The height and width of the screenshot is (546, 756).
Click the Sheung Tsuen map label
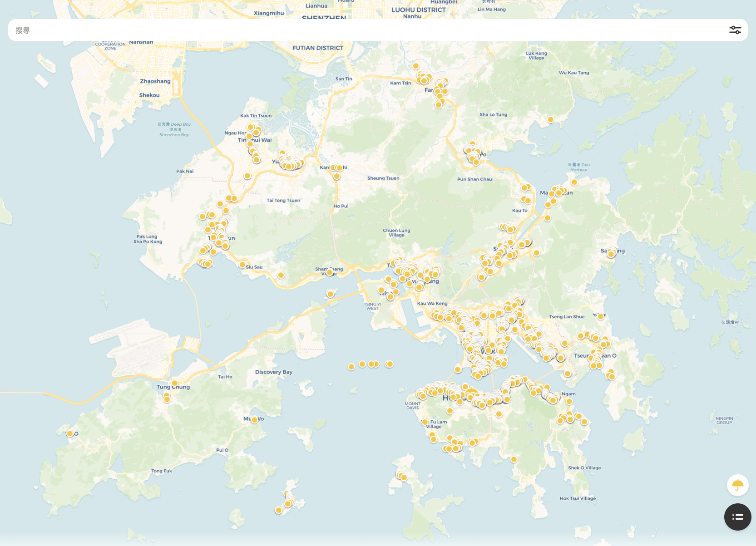point(383,178)
